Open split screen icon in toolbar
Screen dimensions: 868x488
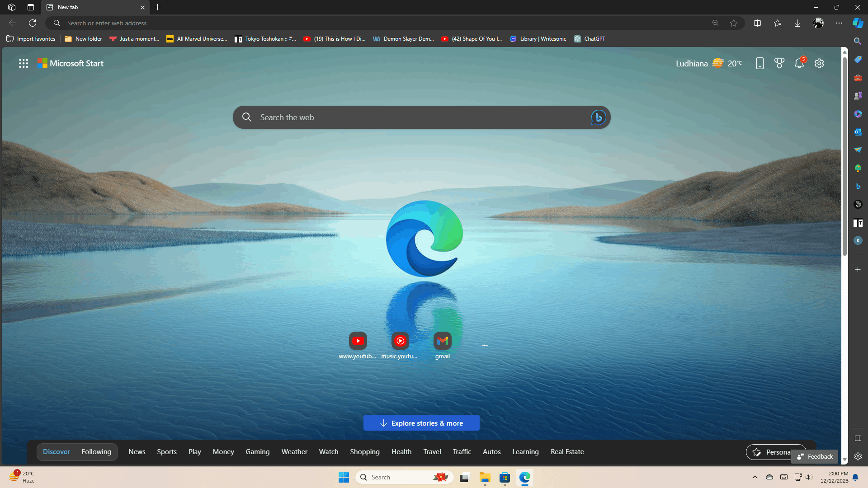[x=758, y=23]
